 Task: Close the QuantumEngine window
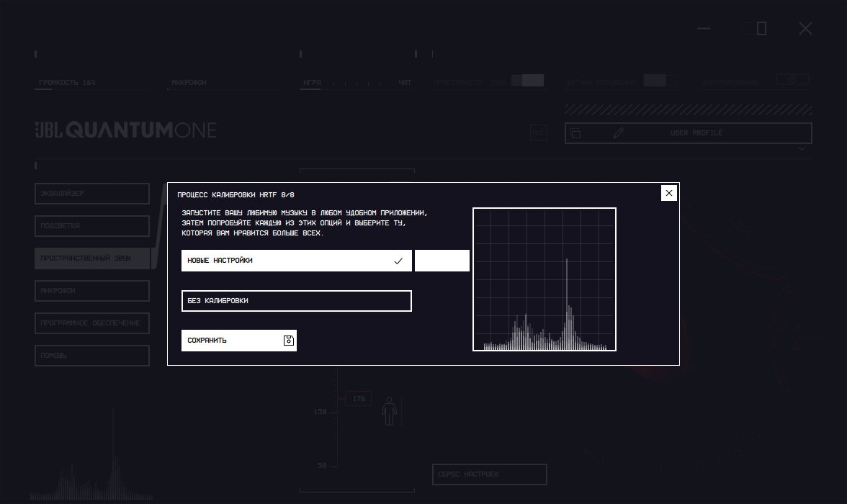click(x=805, y=28)
